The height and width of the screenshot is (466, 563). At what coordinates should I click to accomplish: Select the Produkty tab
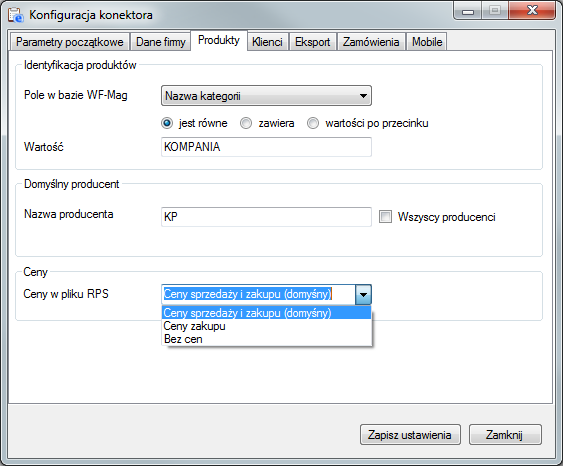(x=219, y=40)
